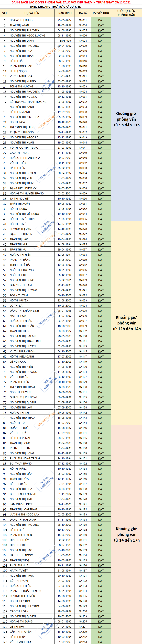Click the 'STT' column header
This screenshot has height=644, width=142.
coord(4,13)
